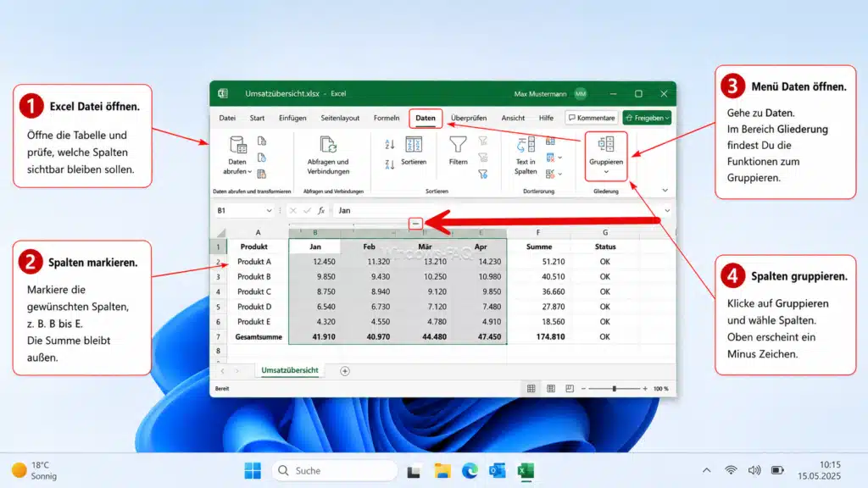Click the select-all corner of the grid
This screenshot has height=488, width=868.
[221, 232]
